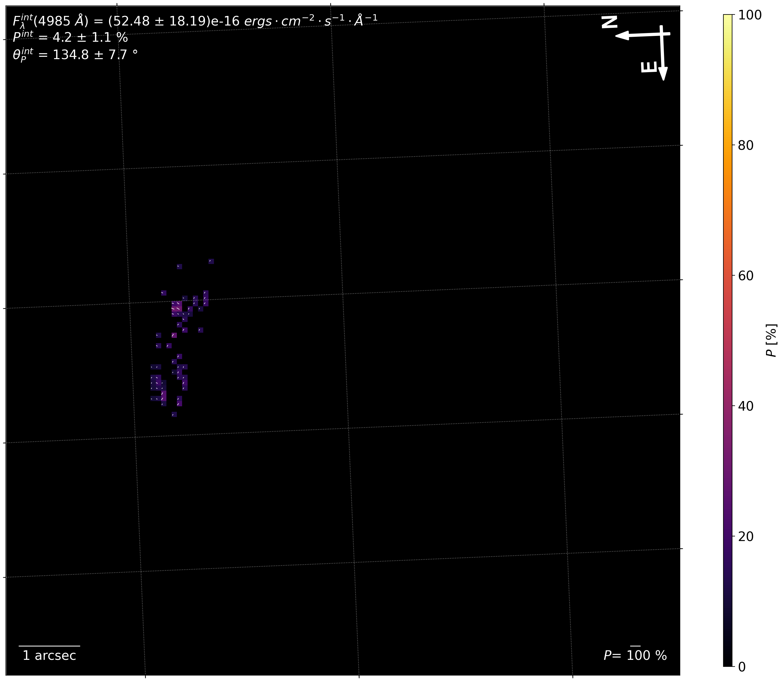This screenshot has height=681, width=784.
Task: Click the integrated flux F(4985 Å) text
Action: (195, 21)
